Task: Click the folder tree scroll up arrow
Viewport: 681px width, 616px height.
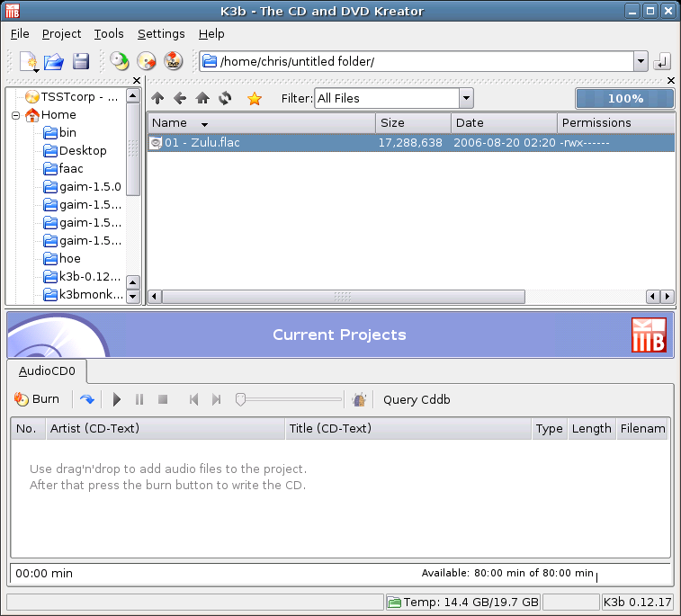Action: click(133, 95)
